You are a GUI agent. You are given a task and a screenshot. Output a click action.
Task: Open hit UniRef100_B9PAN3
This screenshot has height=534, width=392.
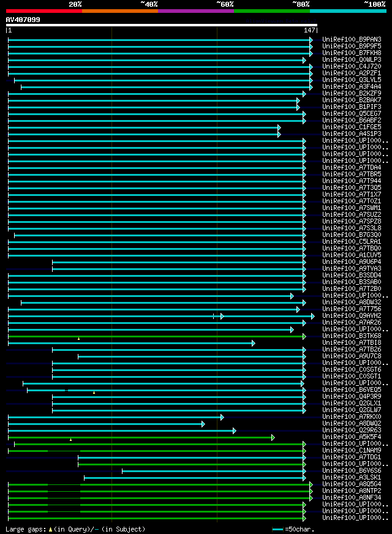[352, 40]
